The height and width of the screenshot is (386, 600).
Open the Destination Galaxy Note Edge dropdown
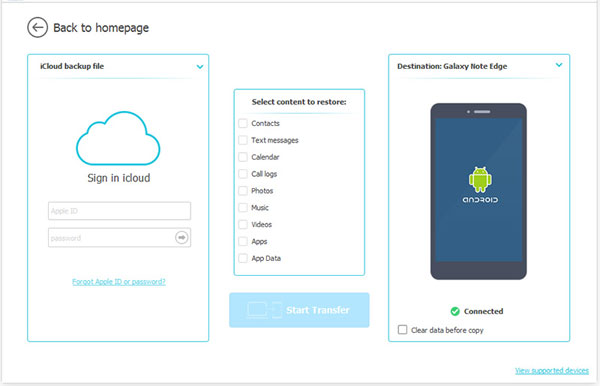(559, 65)
